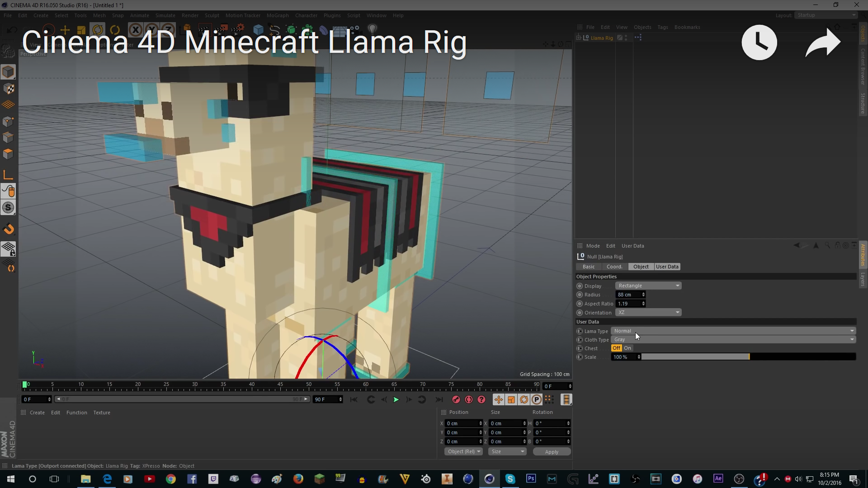
Task: Toggle Position keying button in timeline
Action: (498, 399)
